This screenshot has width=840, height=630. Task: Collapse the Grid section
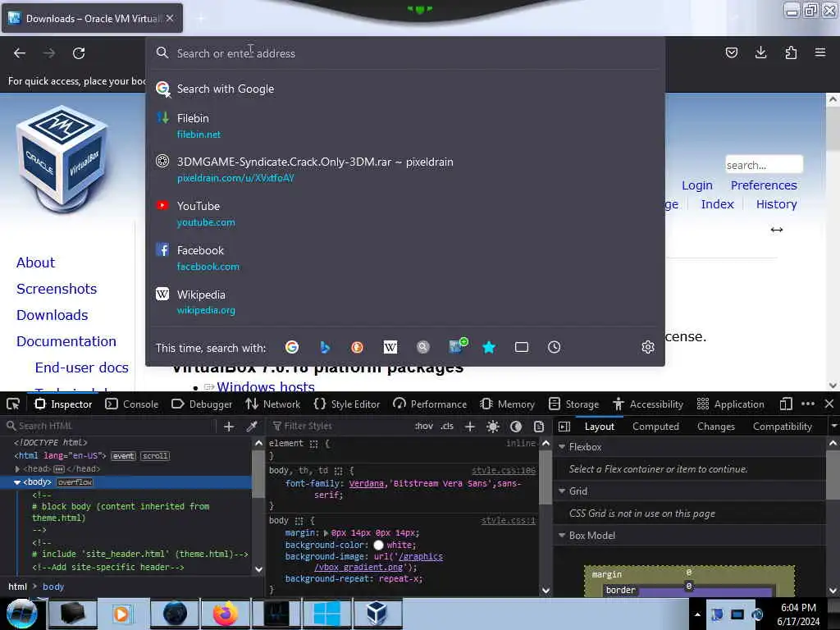tap(562, 491)
